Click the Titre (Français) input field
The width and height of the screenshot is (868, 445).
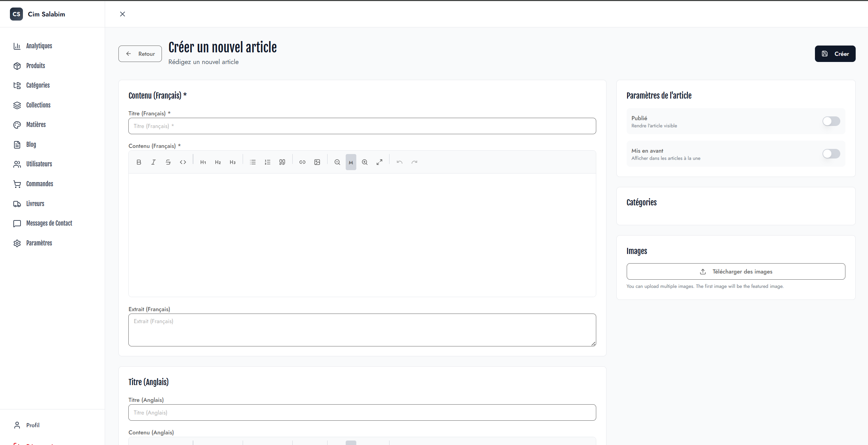[362, 126]
